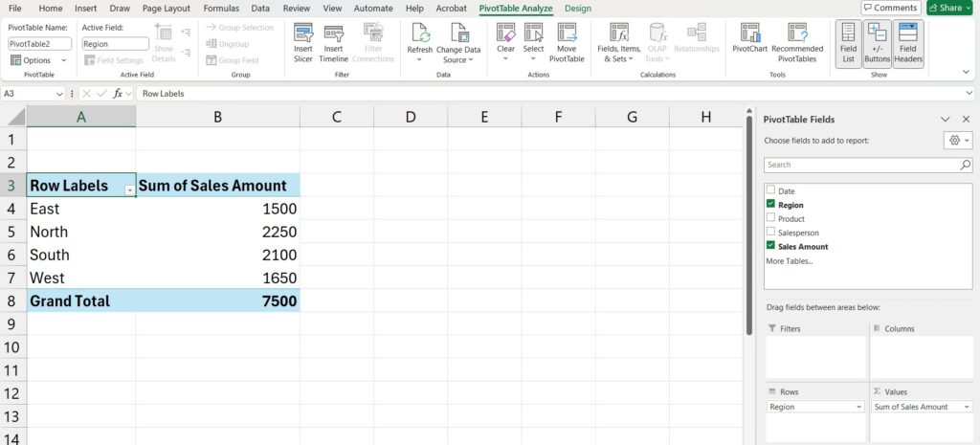The height and width of the screenshot is (445, 980).
Task: Toggle the +/- Buttons display
Action: [x=877, y=43]
